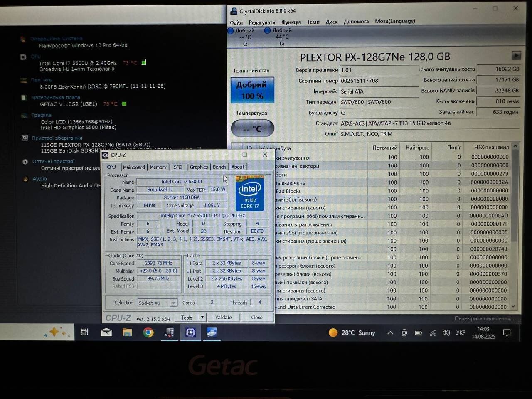Switch to CPU-Z via its taskbar icon

pyautogui.click(x=190, y=332)
